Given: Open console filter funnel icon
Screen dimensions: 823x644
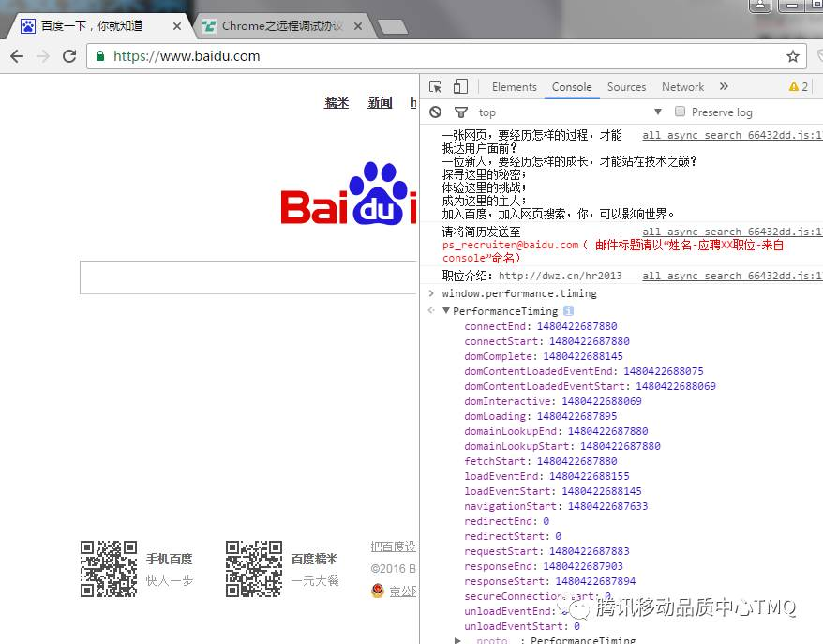Looking at the screenshot, I should 461,112.
